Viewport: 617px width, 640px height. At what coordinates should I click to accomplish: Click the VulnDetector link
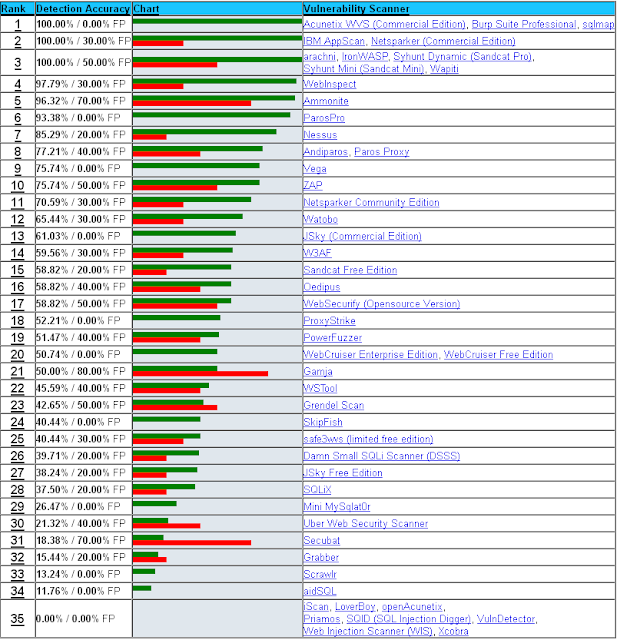point(506,619)
